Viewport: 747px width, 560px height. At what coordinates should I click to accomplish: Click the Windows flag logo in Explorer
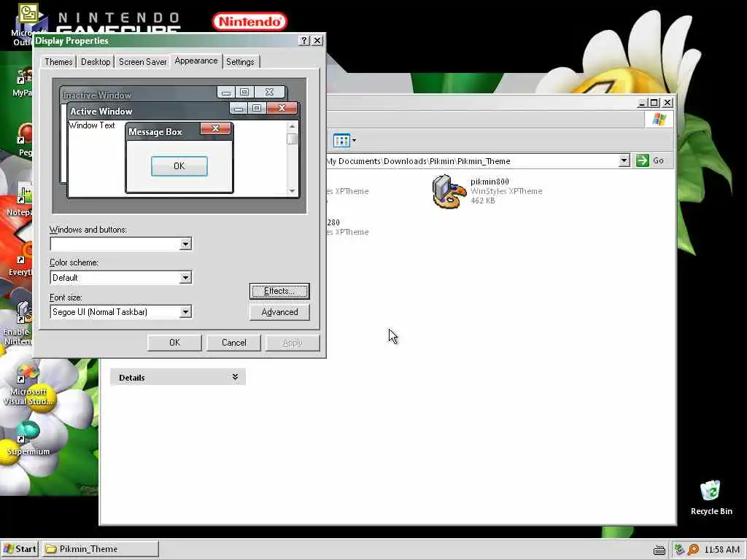(659, 119)
